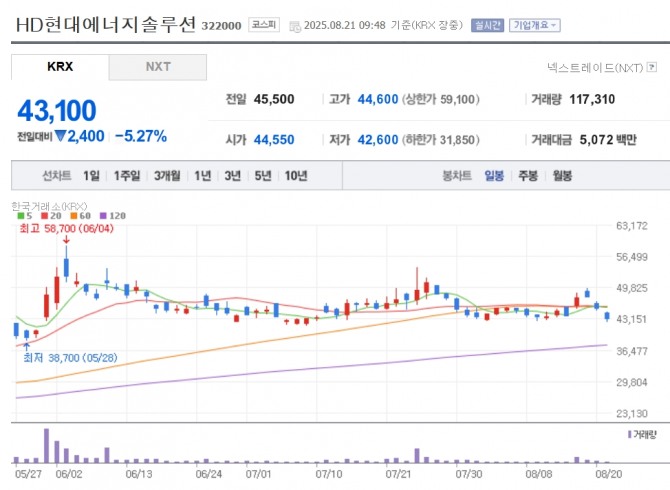
Task: Click the -5.27% change value
Action: coord(141,136)
